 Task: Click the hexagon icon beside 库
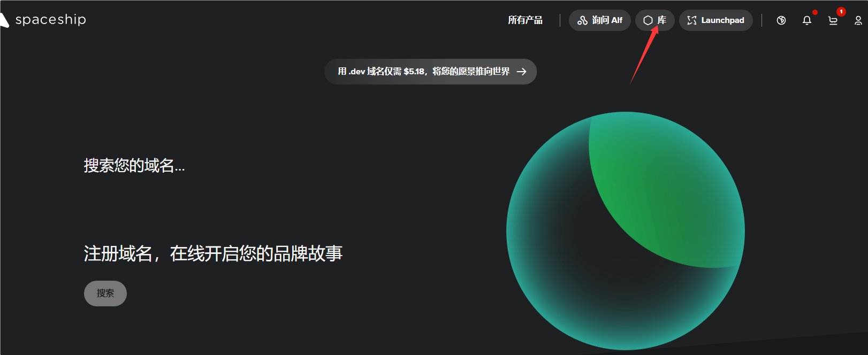coord(648,20)
